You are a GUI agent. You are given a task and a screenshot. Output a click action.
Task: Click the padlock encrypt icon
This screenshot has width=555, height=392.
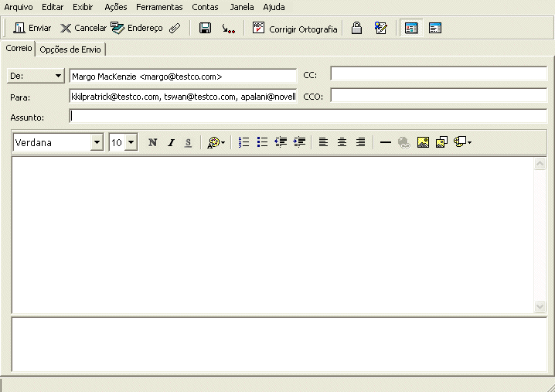pos(356,28)
